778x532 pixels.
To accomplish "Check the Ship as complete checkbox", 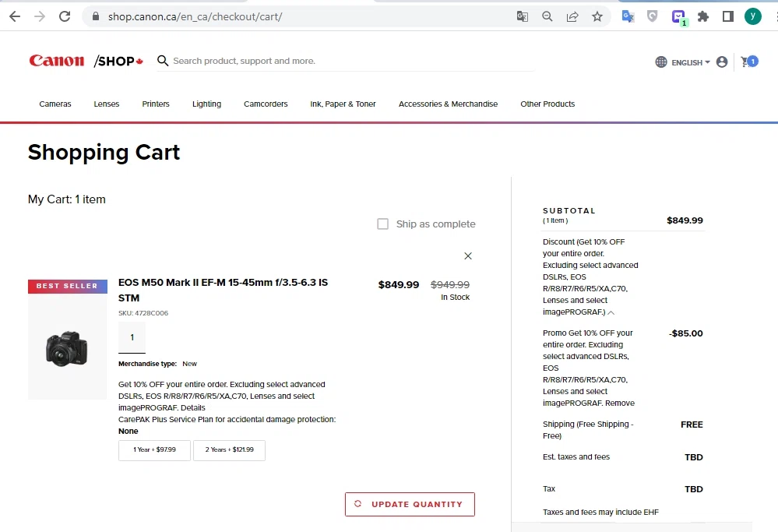I will point(382,224).
